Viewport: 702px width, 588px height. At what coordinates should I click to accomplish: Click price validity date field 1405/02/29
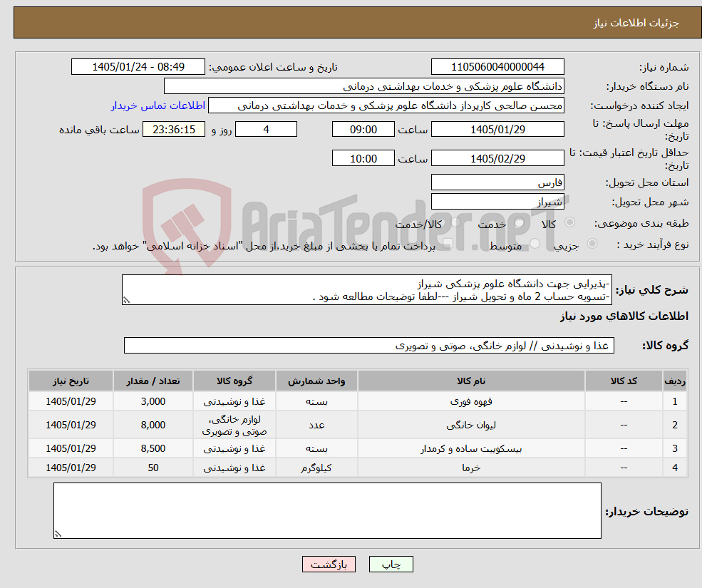497,158
